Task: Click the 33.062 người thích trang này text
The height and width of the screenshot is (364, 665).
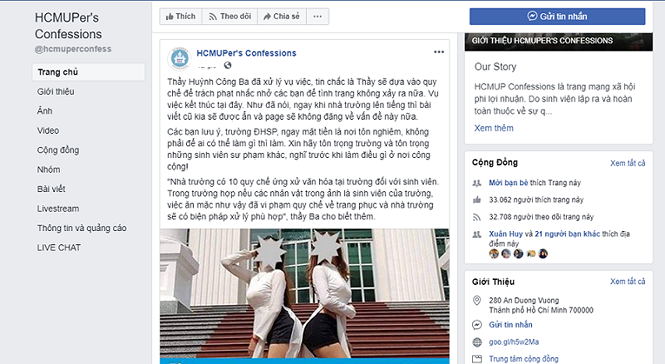Action: click(x=536, y=200)
